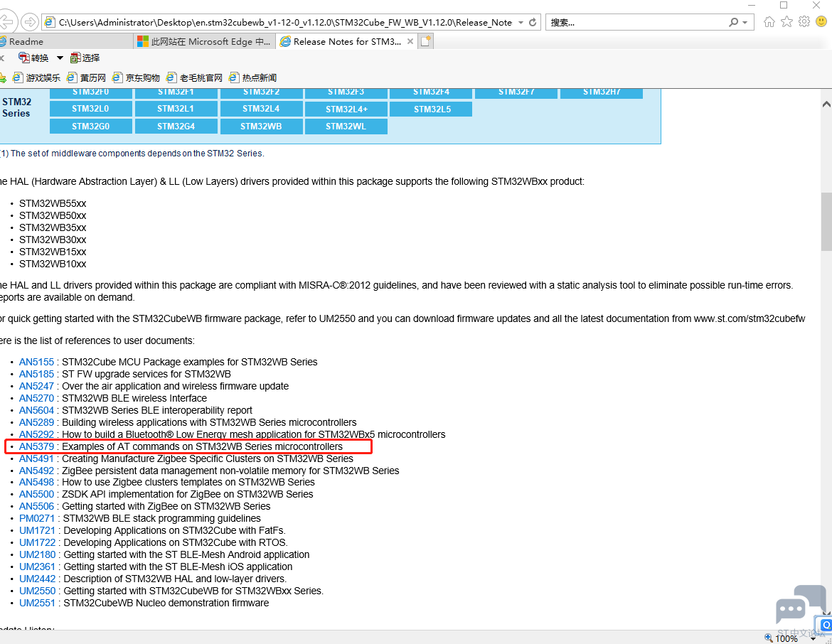Open the UM2442 link
The width and height of the screenshot is (832, 644).
pos(37,579)
